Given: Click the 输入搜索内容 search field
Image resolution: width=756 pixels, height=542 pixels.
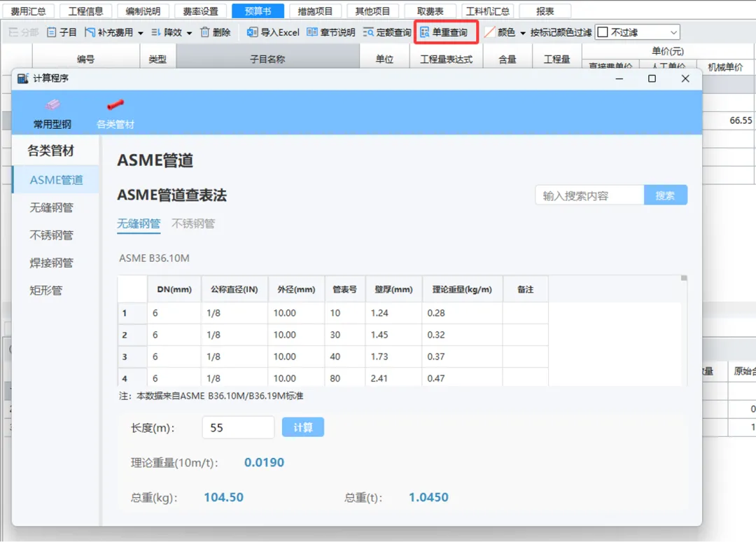Looking at the screenshot, I should (x=589, y=195).
